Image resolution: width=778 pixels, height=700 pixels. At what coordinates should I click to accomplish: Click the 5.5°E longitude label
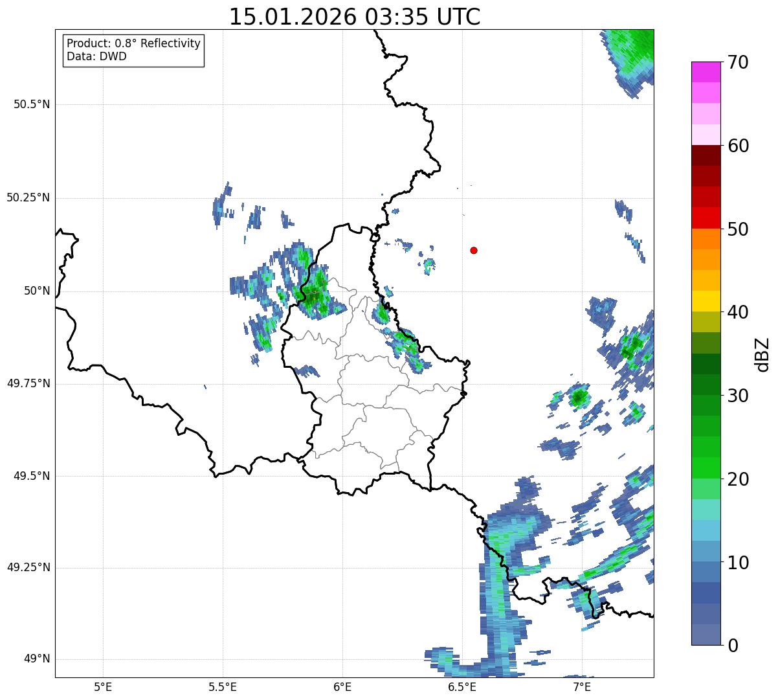223,686
